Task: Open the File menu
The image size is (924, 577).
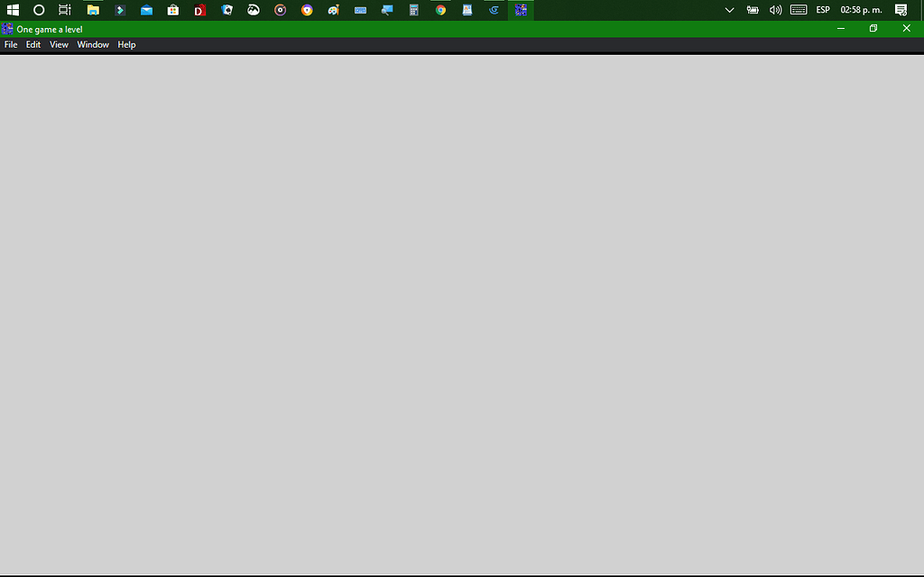Action: tap(10, 43)
